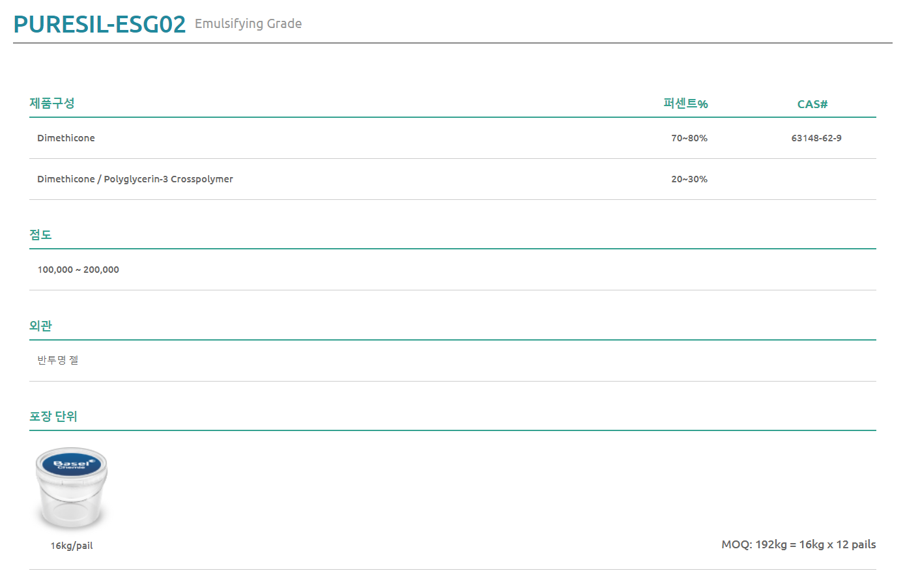This screenshot has width=905, height=588.
Task: Click the PURESIL-ESG02 product title
Action: (100, 24)
